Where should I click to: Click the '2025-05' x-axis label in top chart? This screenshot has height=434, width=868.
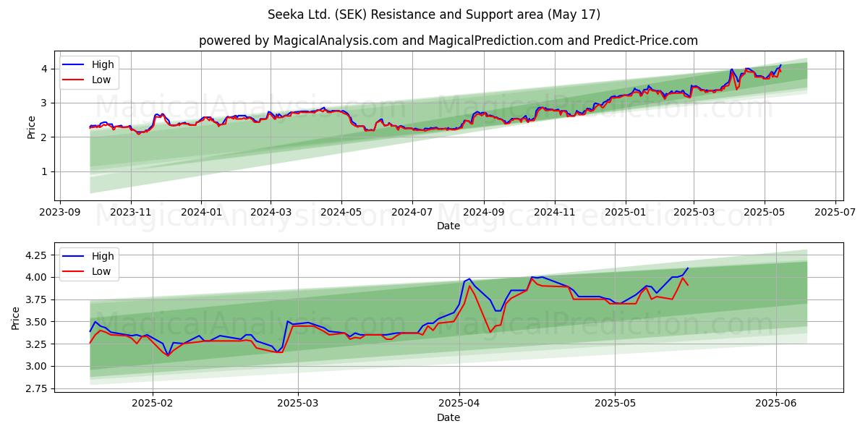pyautogui.click(x=764, y=213)
